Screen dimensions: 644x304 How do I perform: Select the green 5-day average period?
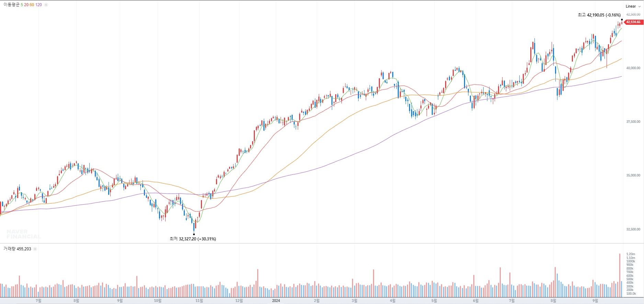point(22,5)
